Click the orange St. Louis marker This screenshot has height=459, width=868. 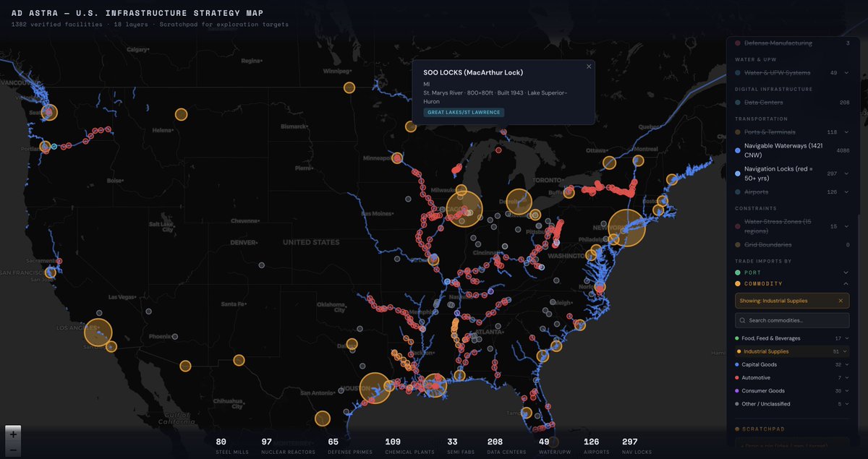pos(433,260)
